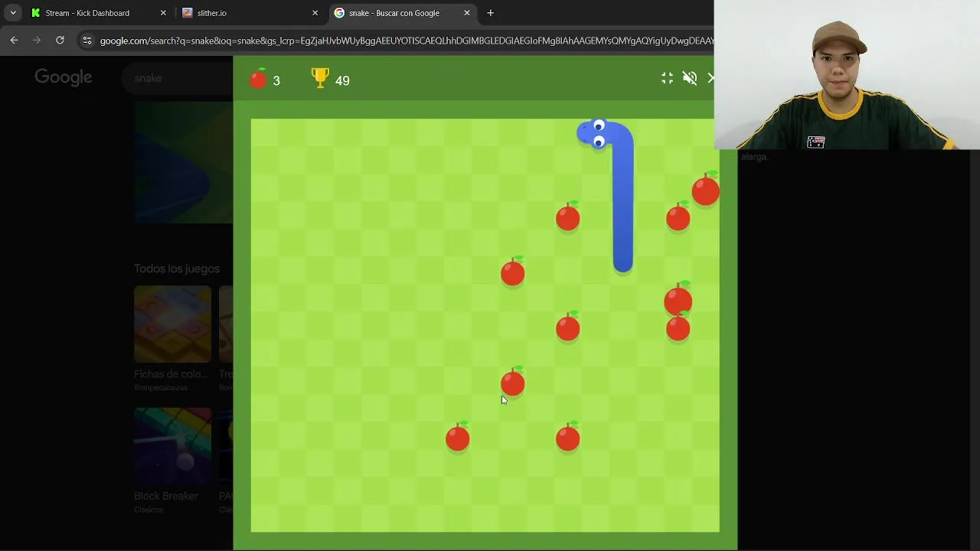Click the Todos los juegos heading
Image resolution: width=980 pixels, height=551 pixels.
coord(177,269)
